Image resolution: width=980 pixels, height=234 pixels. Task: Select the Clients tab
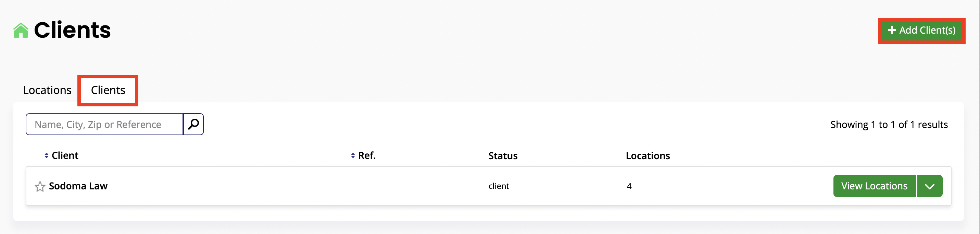(108, 90)
